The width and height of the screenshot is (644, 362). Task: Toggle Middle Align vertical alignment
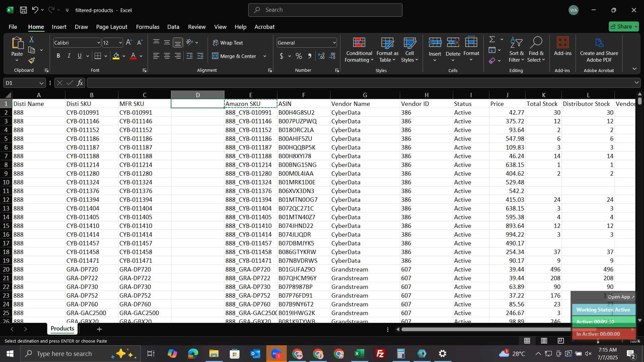coord(167,43)
